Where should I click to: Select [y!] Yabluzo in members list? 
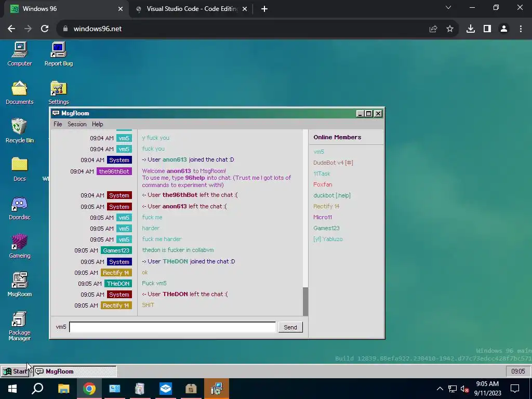pos(328,239)
